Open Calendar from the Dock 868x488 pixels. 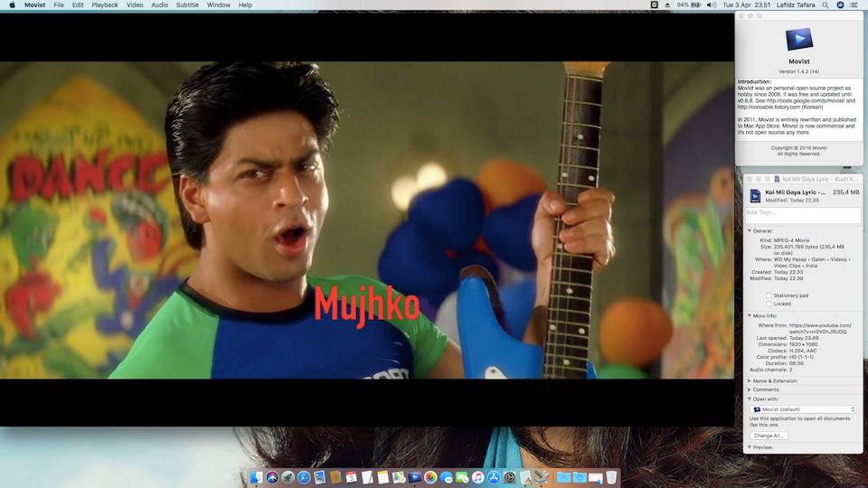click(x=351, y=477)
